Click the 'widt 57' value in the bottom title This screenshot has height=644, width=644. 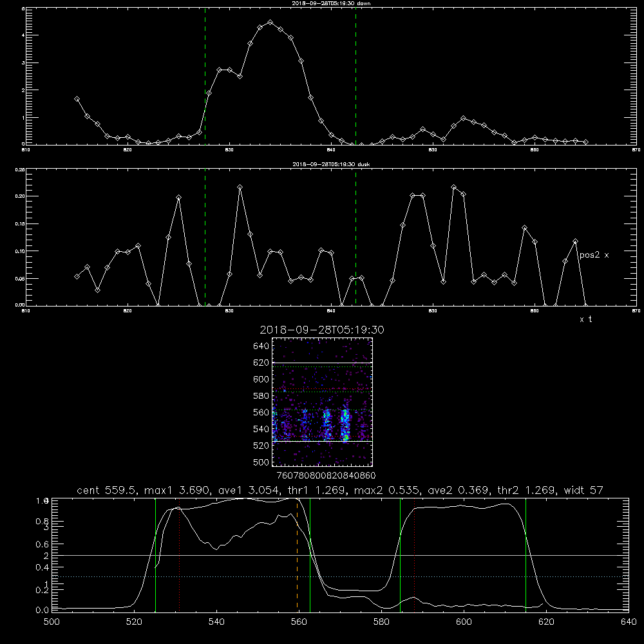tap(583, 490)
